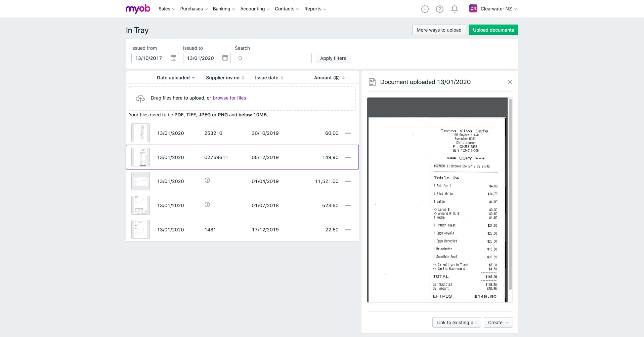Open the create new (+) menu
This screenshot has height=337, width=644.
[425, 9]
